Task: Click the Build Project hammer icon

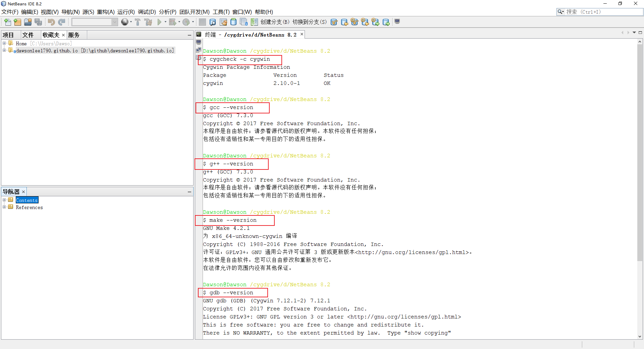Action: (x=138, y=22)
